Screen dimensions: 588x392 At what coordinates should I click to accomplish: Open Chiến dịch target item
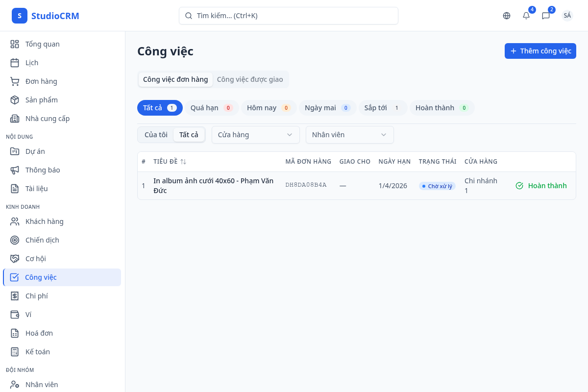pos(42,240)
